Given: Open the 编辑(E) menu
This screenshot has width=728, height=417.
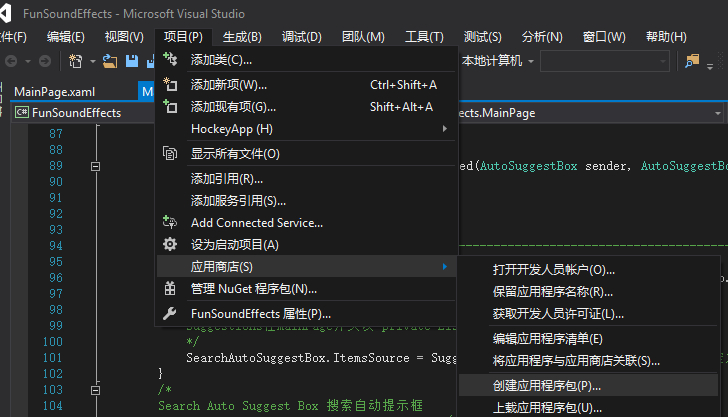Looking at the screenshot, I should click(65, 37).
